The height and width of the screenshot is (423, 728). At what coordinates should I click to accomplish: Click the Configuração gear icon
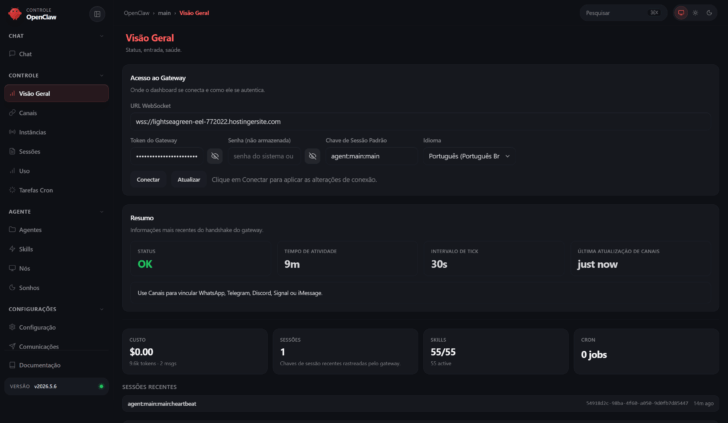(12, 327)
